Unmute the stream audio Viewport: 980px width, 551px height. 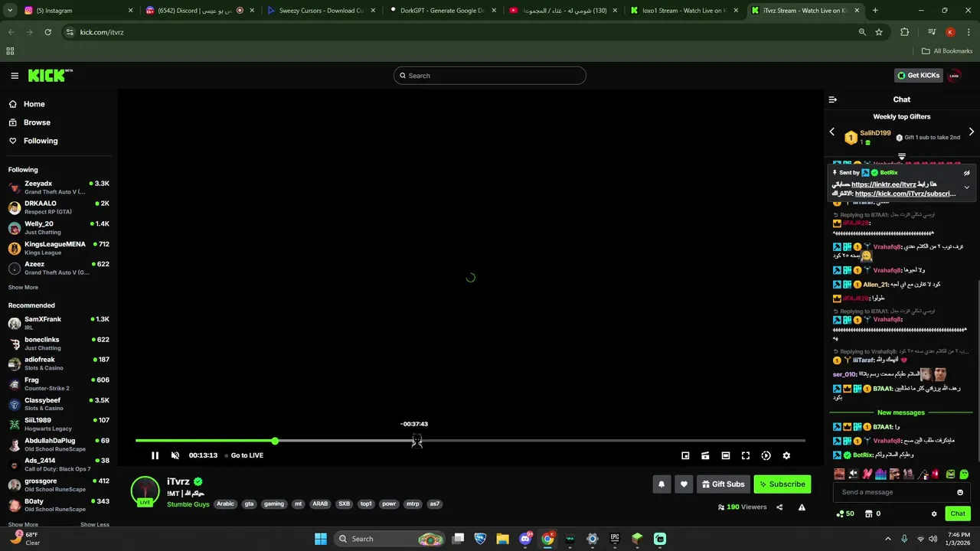(x=175, y=455)
